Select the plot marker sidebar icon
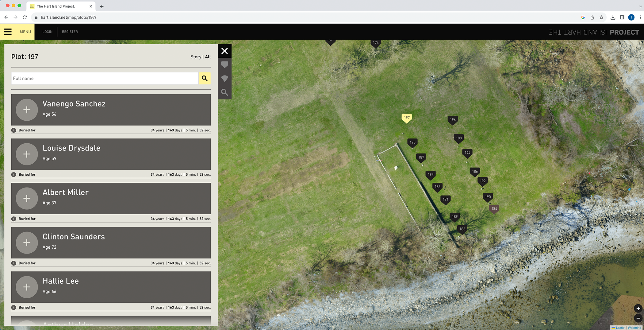Screen dimensions: 644x330 click(x=224, y=65)
